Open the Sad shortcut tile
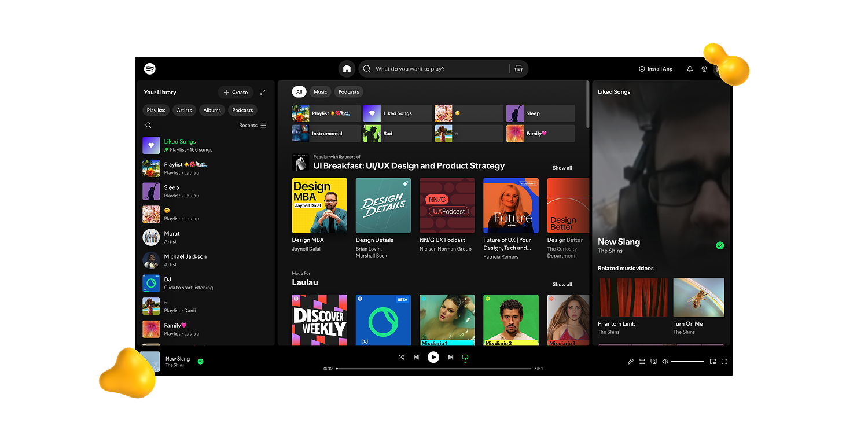Screen dimensions: 868x434 [398, 133]
